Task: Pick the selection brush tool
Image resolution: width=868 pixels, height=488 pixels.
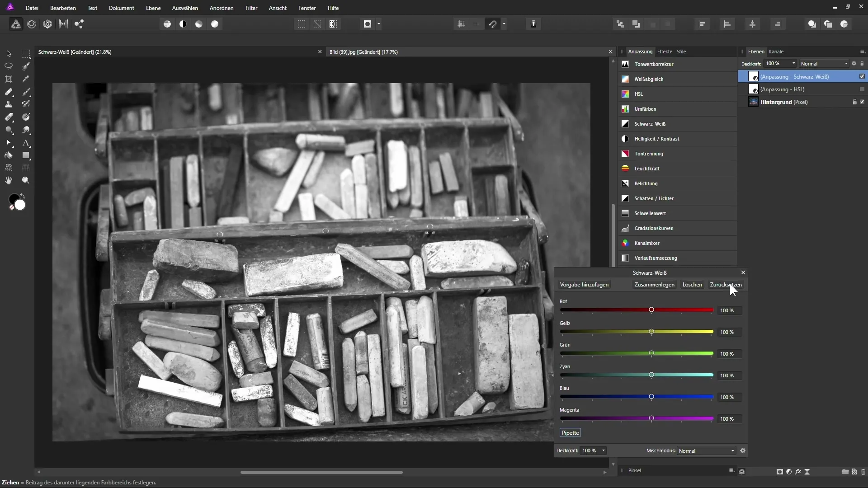Action: coord(26,66)
